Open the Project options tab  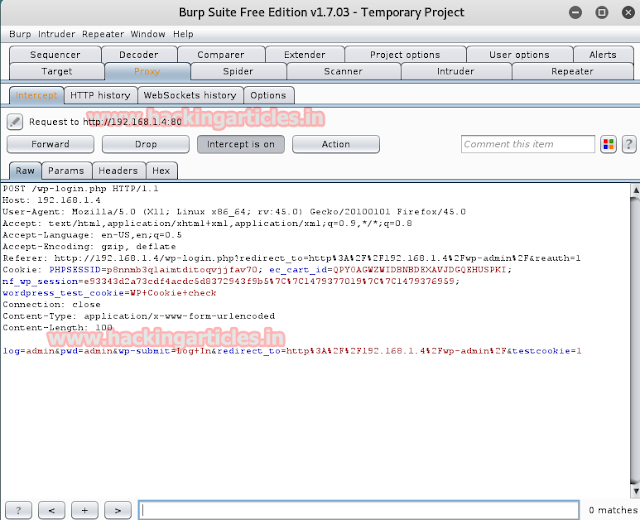coord(405,55)
